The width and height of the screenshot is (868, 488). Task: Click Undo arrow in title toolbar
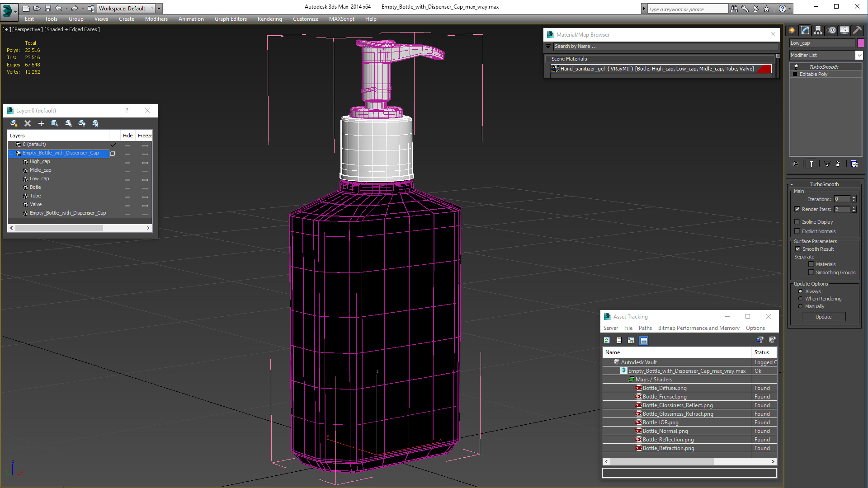click(58, 8)
